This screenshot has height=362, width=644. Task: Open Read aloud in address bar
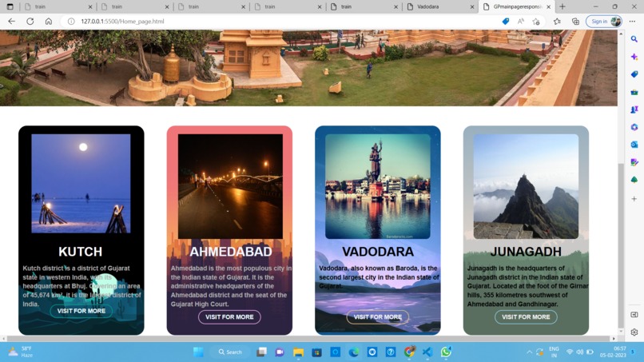pyautogui.click(x=521, y=22)
